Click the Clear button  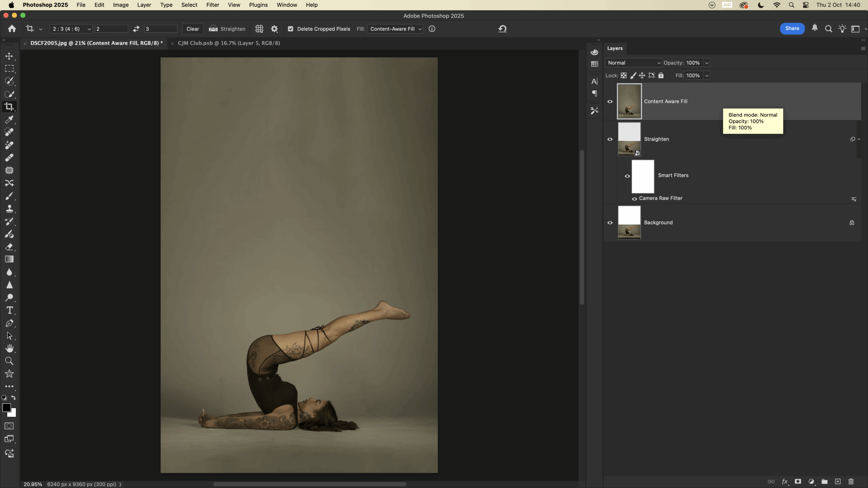193,29
